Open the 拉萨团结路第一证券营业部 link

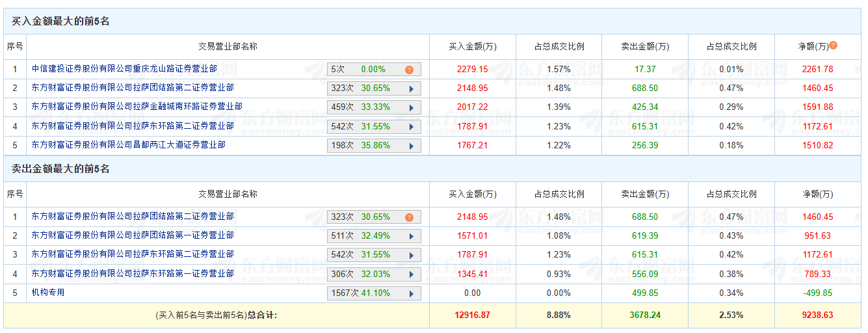click(x=133, y=235)
